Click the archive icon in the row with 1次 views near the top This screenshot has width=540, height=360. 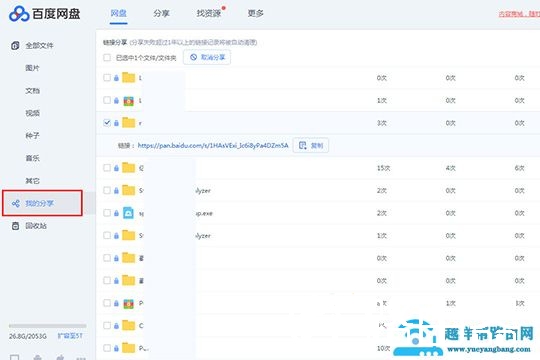point(128,101)
